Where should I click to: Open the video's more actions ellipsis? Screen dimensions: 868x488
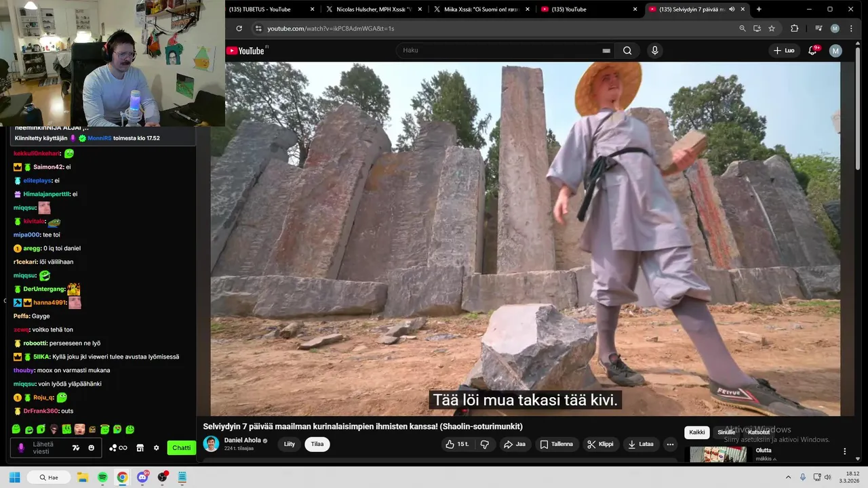tap(670, 445)
